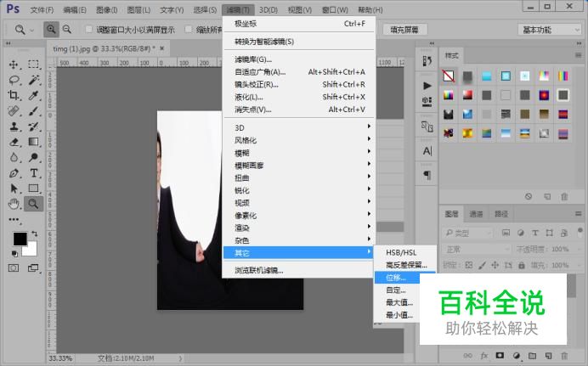This screenshot has width=588, height=366.
Task: Open the workspace switcher dropdown
Action: point(550,30)
